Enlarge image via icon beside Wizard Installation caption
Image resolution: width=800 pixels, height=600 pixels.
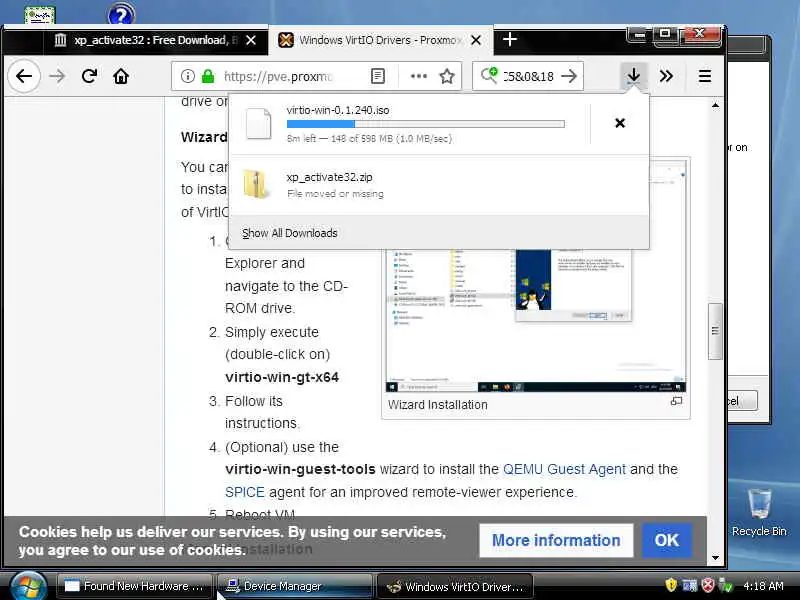point(677,402)
